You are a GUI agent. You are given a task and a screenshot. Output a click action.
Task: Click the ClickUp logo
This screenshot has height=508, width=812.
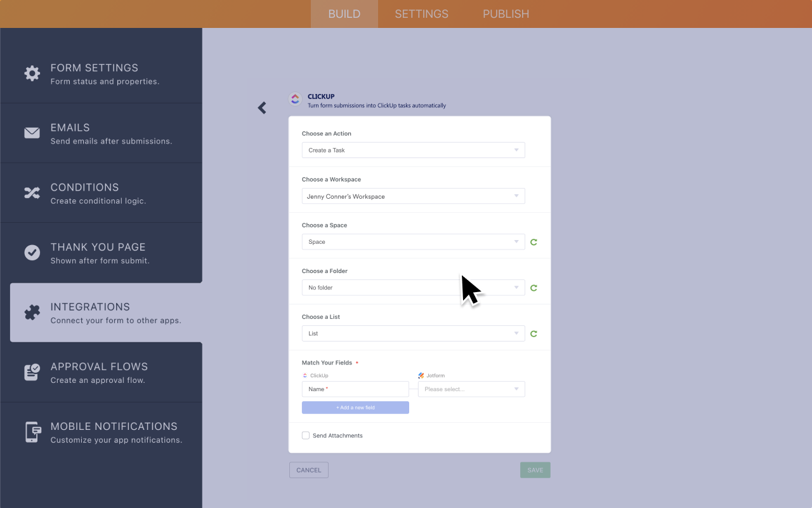[294, 99]
